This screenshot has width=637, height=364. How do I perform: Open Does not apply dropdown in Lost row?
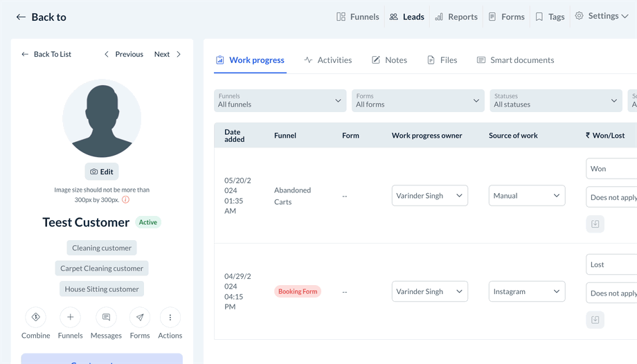click(611, 293)
